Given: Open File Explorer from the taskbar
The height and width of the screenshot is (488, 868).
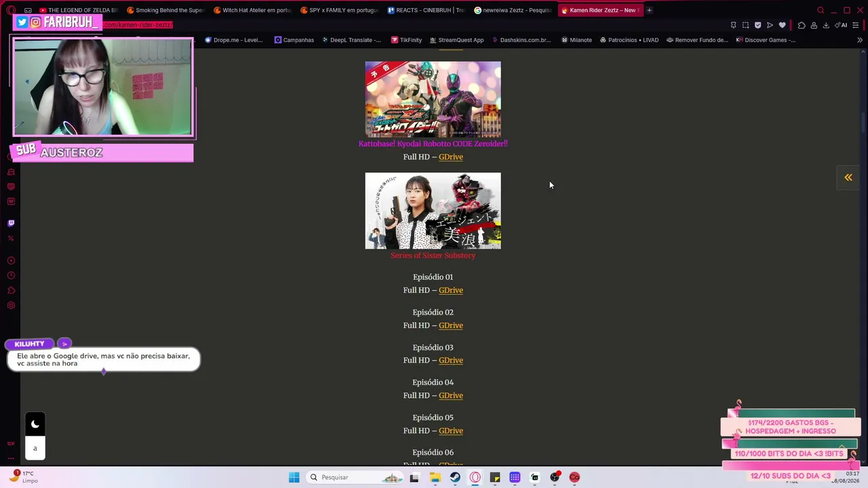Looking at the screenshot, I should 435,477.
